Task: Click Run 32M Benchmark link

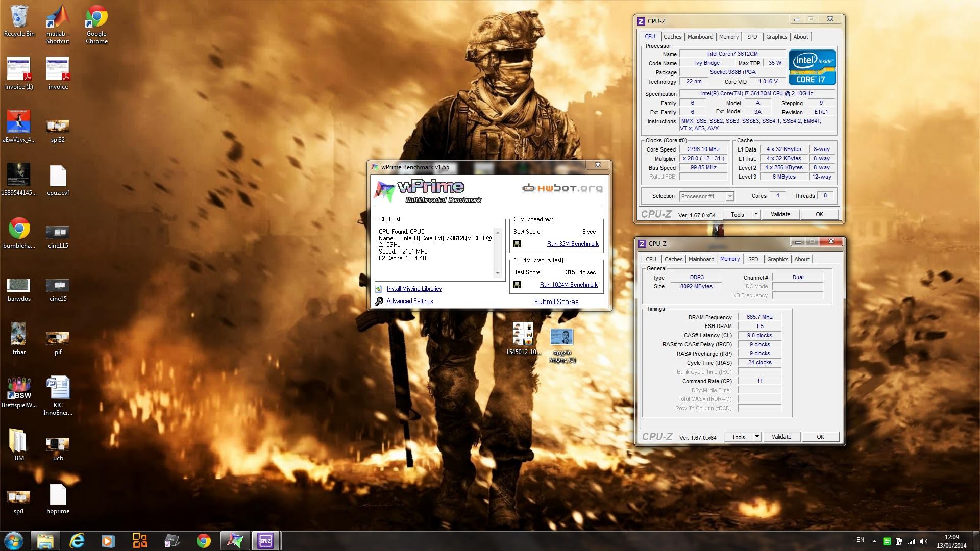Action: click(573, 244)
